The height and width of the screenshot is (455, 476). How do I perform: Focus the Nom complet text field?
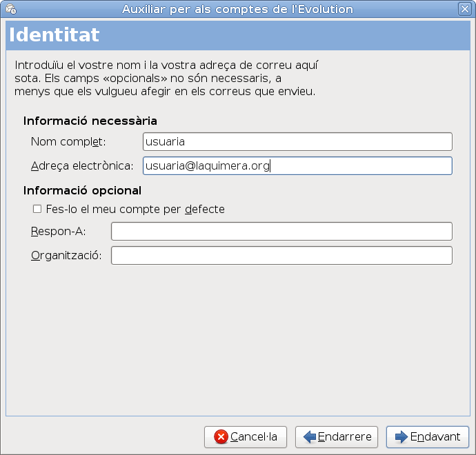(x=297, y=141)
